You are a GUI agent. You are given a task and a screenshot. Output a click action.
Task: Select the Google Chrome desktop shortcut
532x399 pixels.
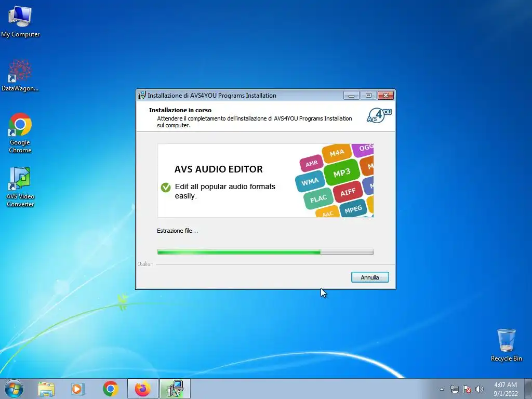[x=20, y=133]
